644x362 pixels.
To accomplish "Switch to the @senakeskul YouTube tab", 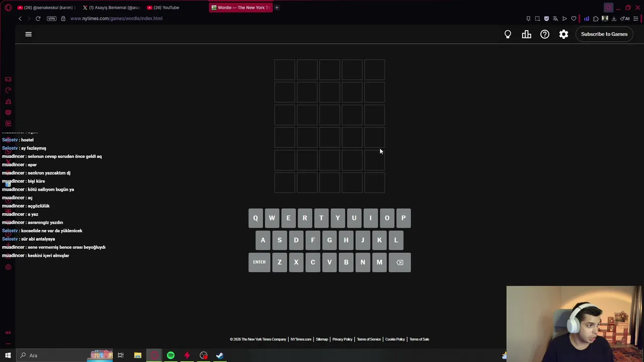I will click(x=45, y=8).
